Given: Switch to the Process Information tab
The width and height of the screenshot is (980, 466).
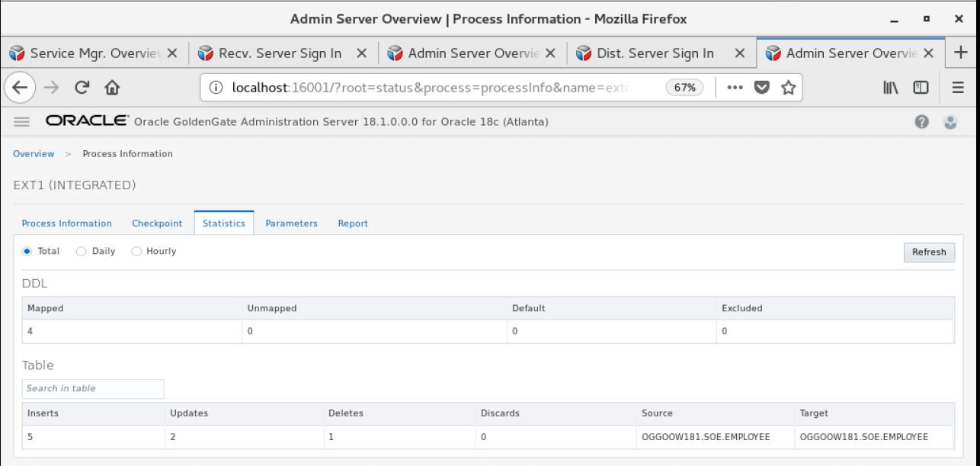Looking at the screenshot, I should pyautogui.click(x=67, y=223).
